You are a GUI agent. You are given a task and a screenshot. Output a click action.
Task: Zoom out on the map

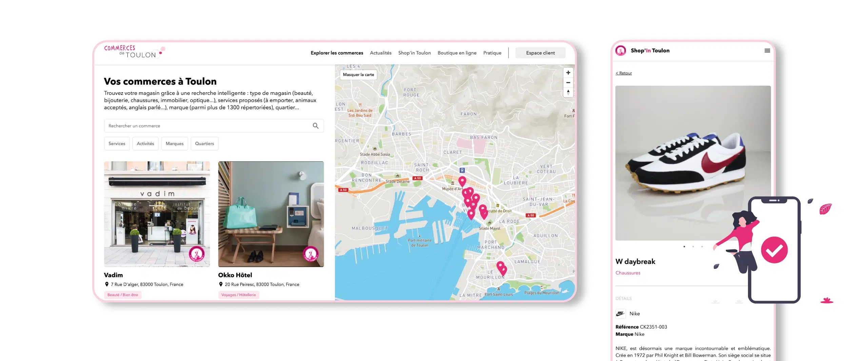pyautogui.click(x=568, y=82)
